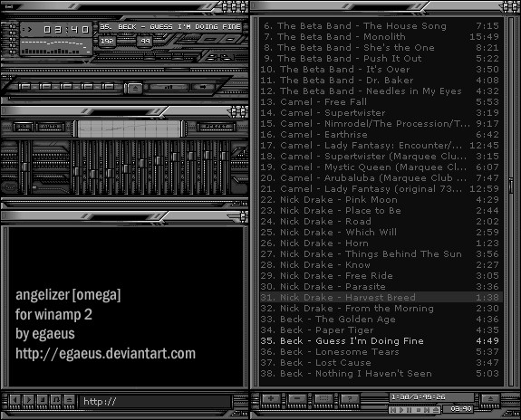Viewport: 521px width, 420px height.
Task: Open the equalizer PRESET menu
Action: [217, 128]
